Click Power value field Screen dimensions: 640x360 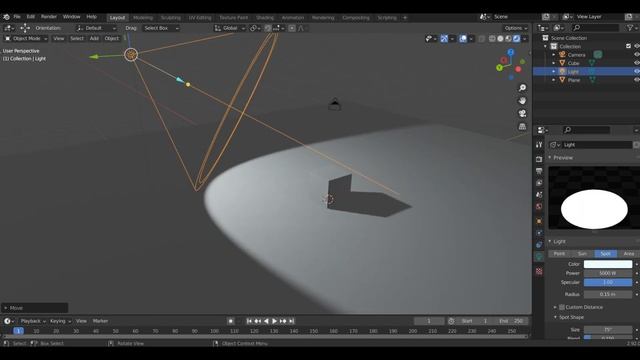pos(608,273)
